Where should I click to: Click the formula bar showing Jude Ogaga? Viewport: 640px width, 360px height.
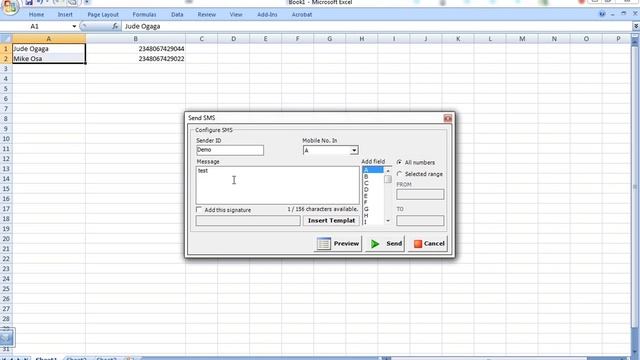(377, 26)
